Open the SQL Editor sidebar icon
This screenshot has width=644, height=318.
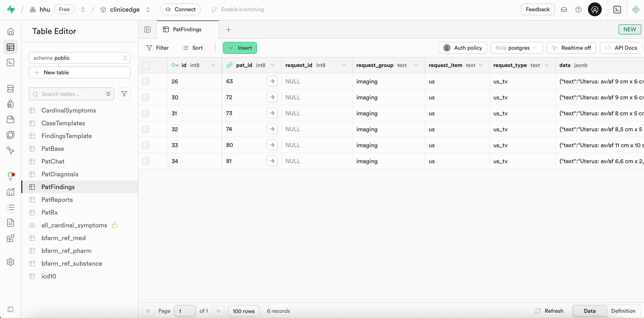[x=10, y=63]
